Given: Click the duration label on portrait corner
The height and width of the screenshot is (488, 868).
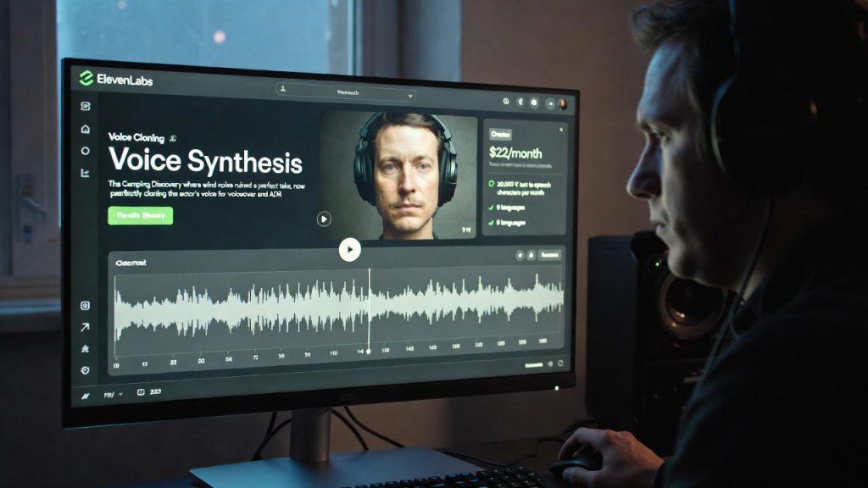Looking at the screenshot, I should pos(467,230).
